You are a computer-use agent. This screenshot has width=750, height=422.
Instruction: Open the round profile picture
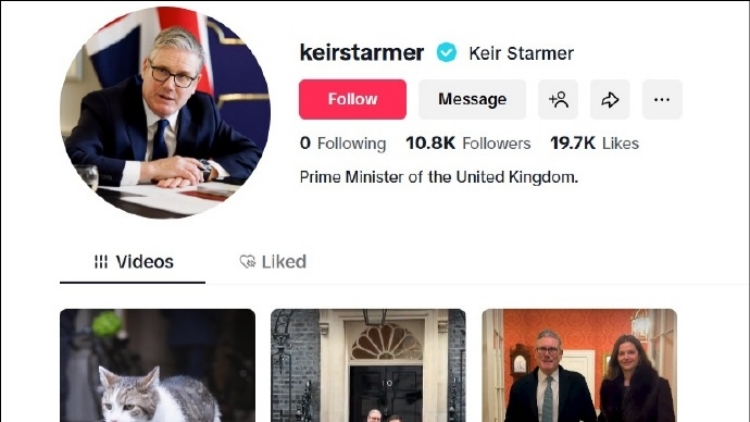(x=165, y=112)
